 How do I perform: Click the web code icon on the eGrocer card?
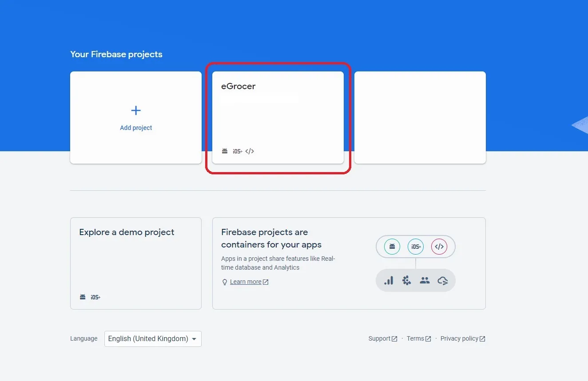click(250, 151)
